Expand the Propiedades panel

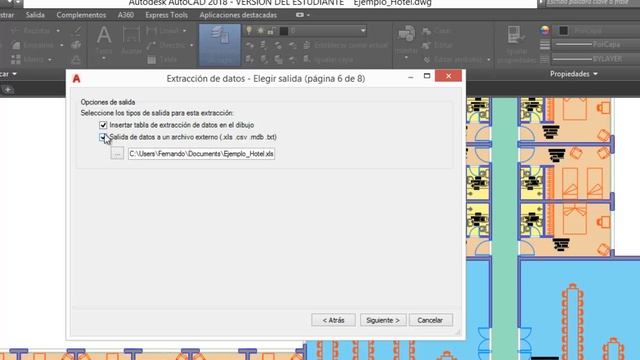(x=574, y=74)
